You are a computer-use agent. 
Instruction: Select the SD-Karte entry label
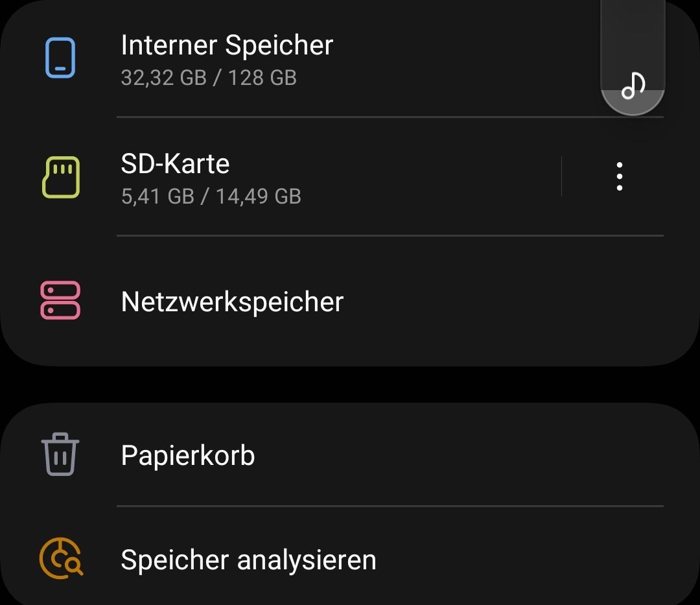(x=175, y=164)
